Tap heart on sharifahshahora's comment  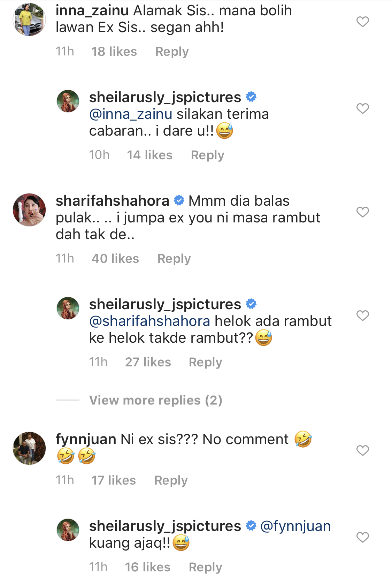[x=362, y=212]
